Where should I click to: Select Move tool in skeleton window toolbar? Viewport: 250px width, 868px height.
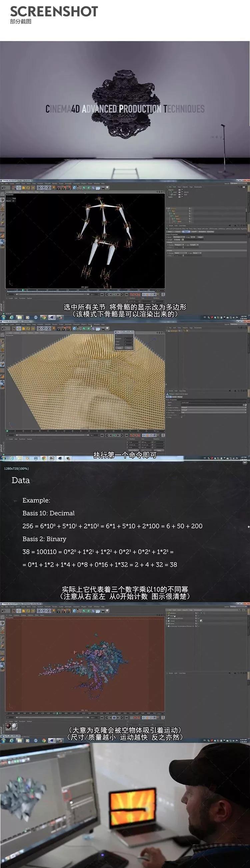[19, 188]
